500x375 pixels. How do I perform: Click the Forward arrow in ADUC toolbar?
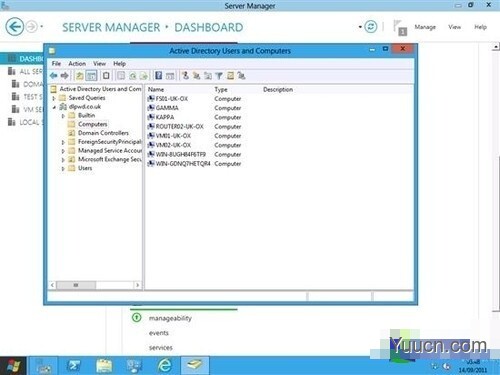[x=65, y=76]
